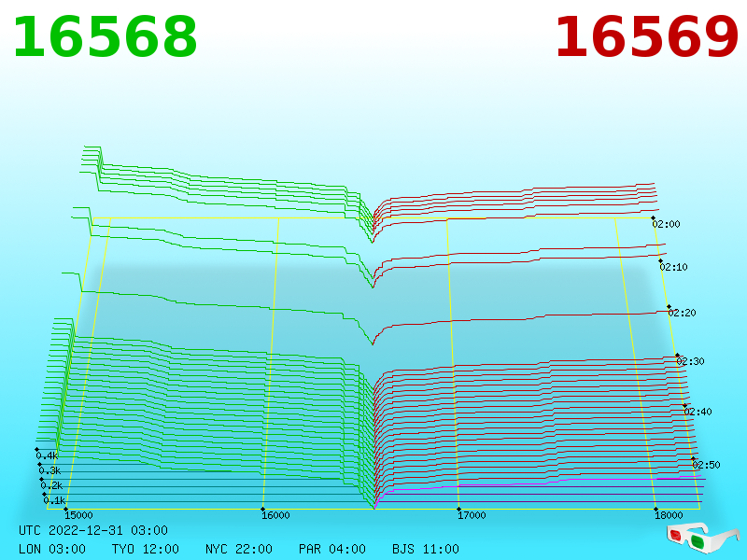The width and height of the screenshot is (747, 560).
Task: Click the 02:40 time axis label
Action: pos(698,412)
